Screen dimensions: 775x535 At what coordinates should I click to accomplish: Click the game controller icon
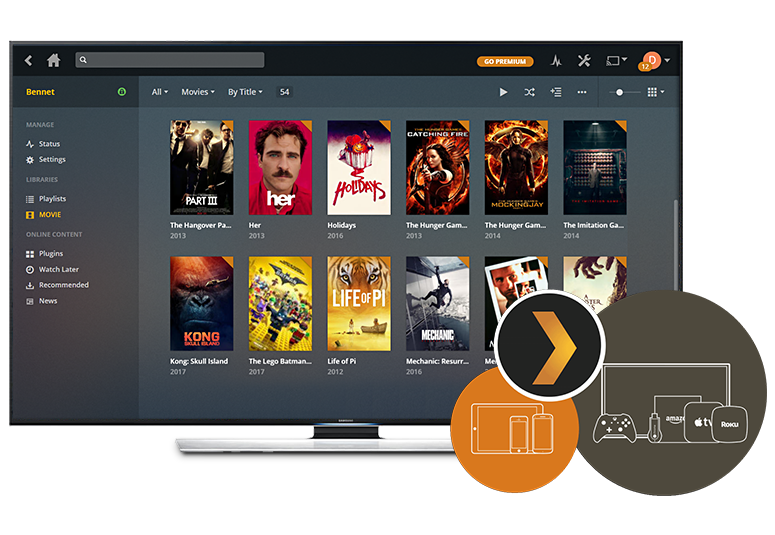614,428
